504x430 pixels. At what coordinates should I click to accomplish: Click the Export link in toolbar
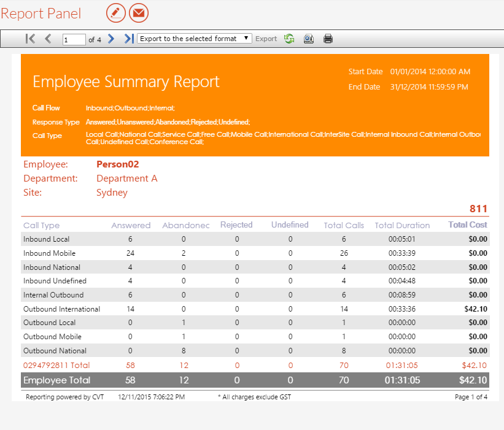(x=266, y=39)
